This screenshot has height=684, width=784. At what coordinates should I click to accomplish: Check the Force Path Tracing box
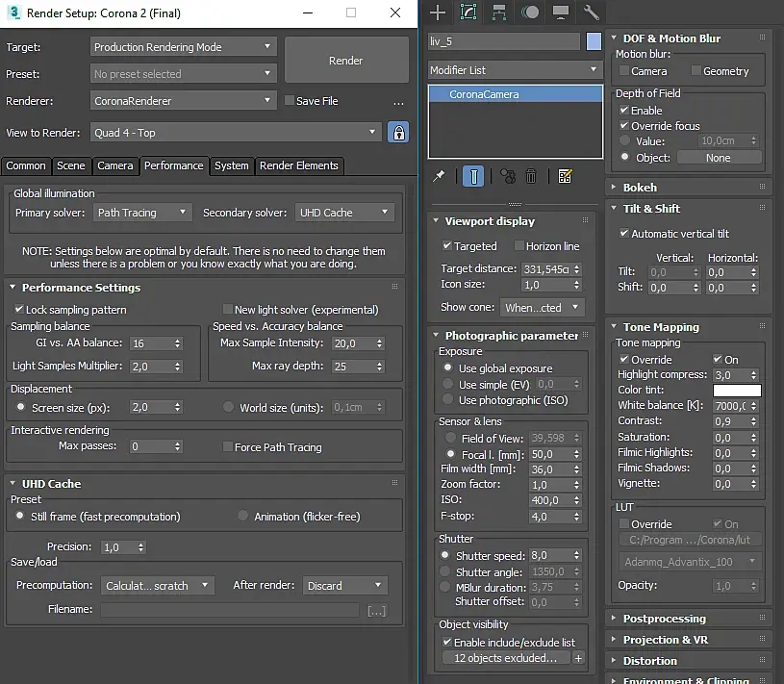[x=228, y=447]
